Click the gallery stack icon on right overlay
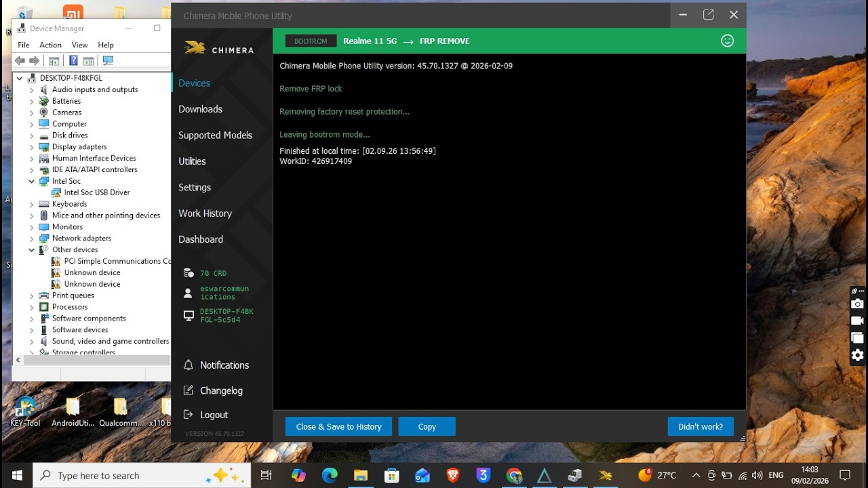 [x=858, y=338]
